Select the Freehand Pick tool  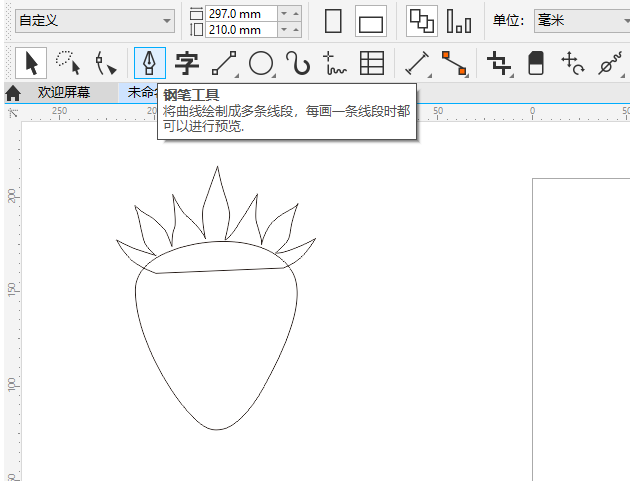click(68, 63)
